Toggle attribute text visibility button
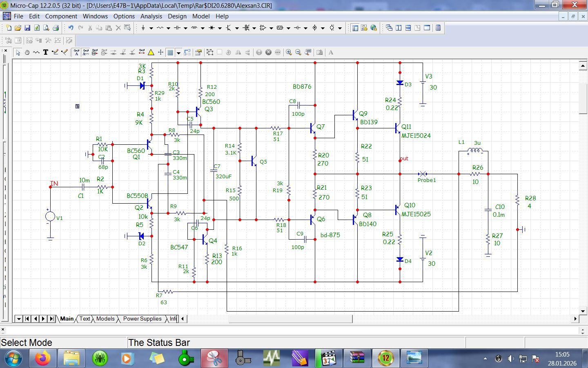Screen dimensions: 588x368 pos(76,52)
